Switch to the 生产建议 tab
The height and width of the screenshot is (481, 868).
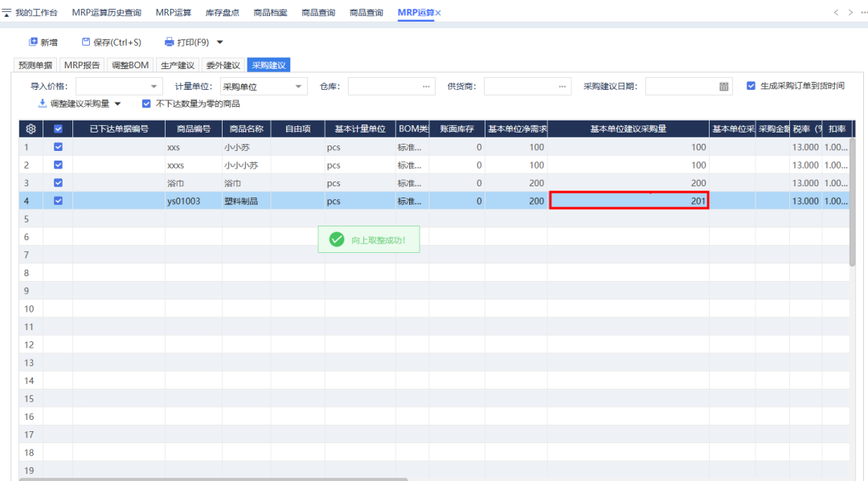(x=178, y=65)
